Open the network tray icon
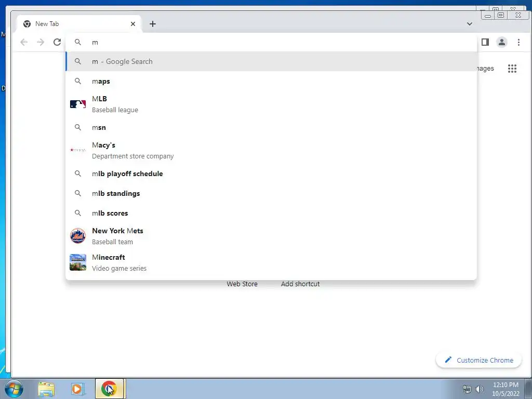532x399 pixels. coord(467,389)
